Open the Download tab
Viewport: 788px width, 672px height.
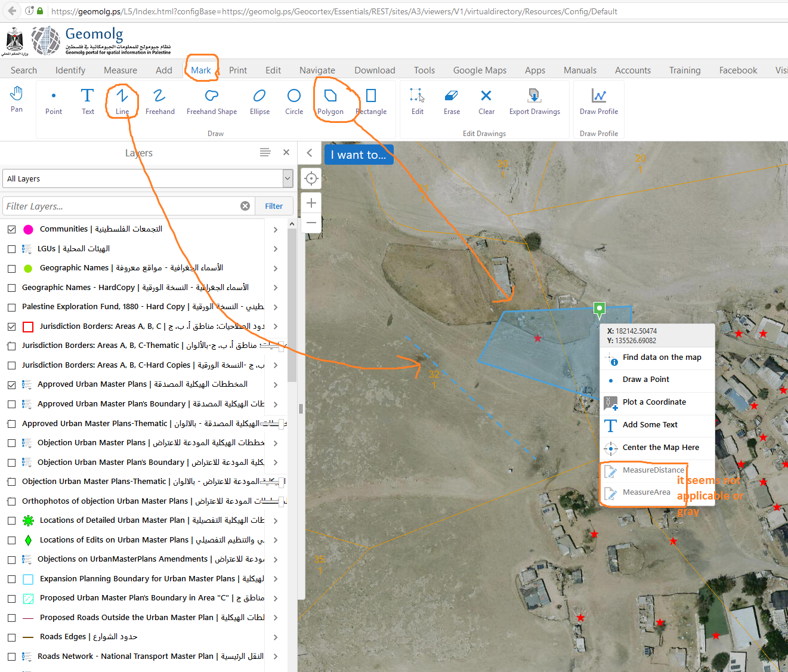coord(375,70)
